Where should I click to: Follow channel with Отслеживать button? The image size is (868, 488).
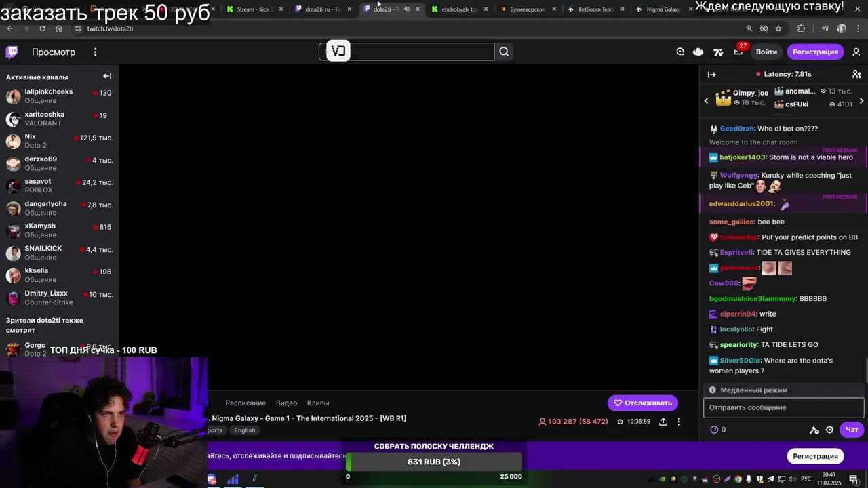642,403
